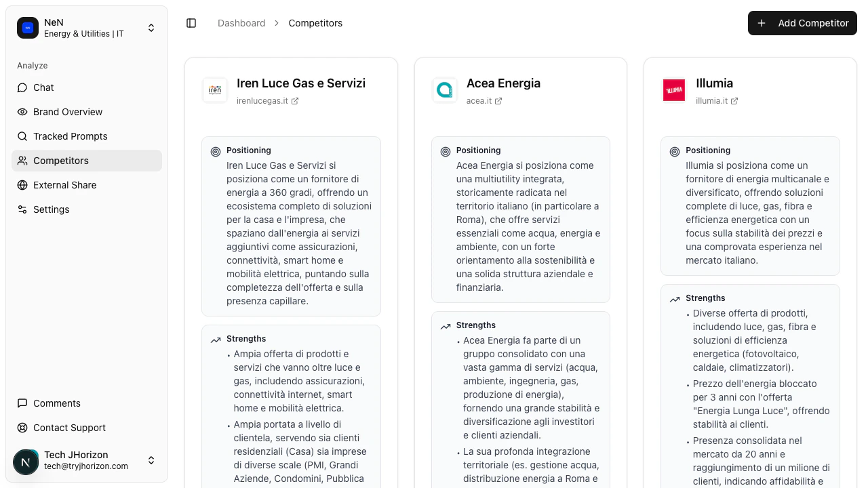Click the Iren Luce Gas e Servizi logo
The image size is (868, 488).
click(x=215, y=89)
